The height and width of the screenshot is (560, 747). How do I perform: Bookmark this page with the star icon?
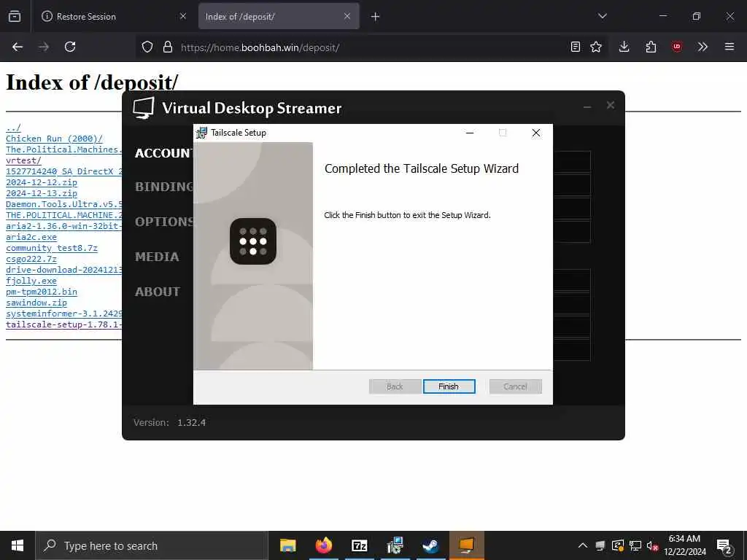coord(596,47)
